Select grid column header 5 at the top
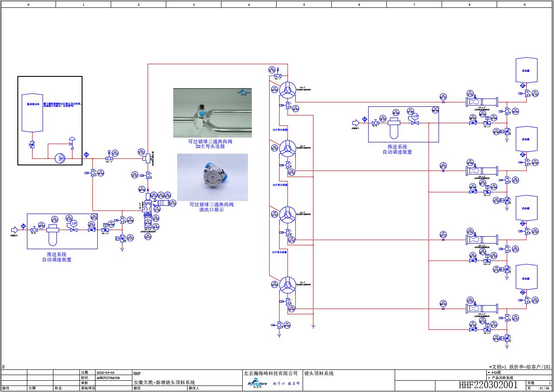This screenshot has width=554, height=392. point(304,4)
